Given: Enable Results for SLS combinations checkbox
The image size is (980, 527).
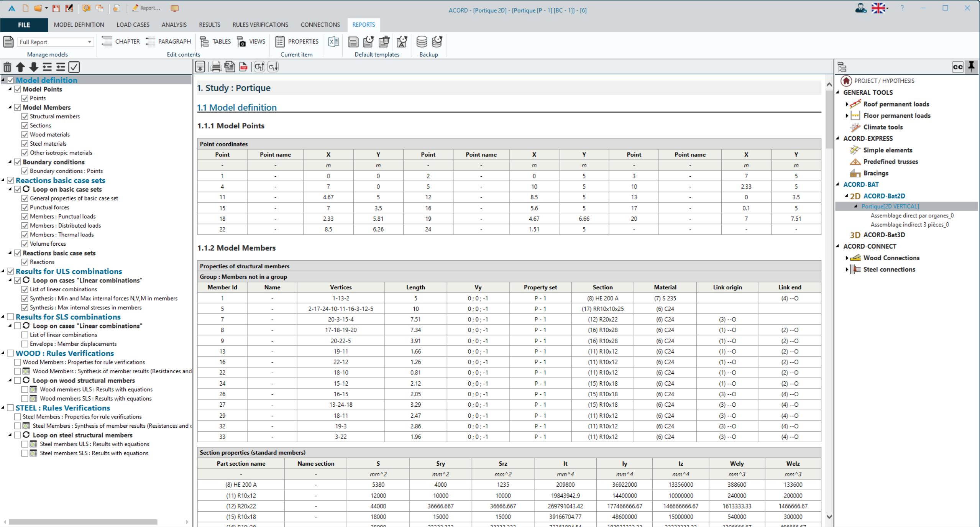Looking at the screenshot, I should click(x=11, y=317).
